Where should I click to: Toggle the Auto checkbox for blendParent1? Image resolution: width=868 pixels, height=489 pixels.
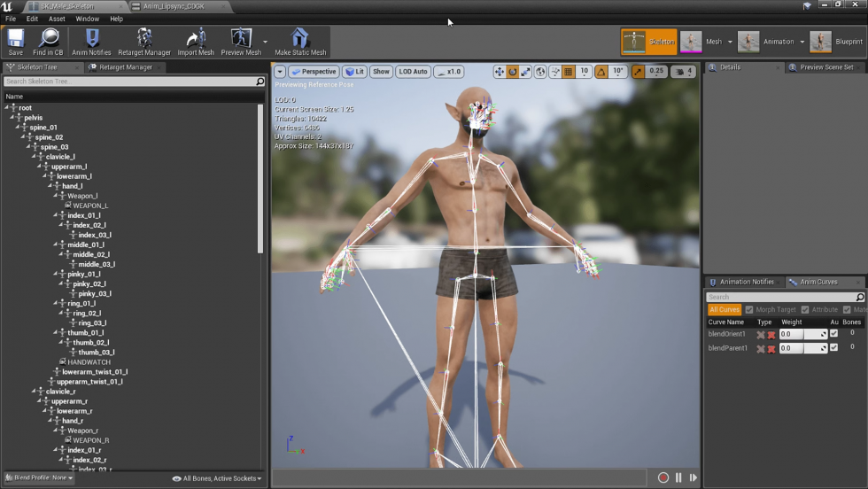(833, 347)
